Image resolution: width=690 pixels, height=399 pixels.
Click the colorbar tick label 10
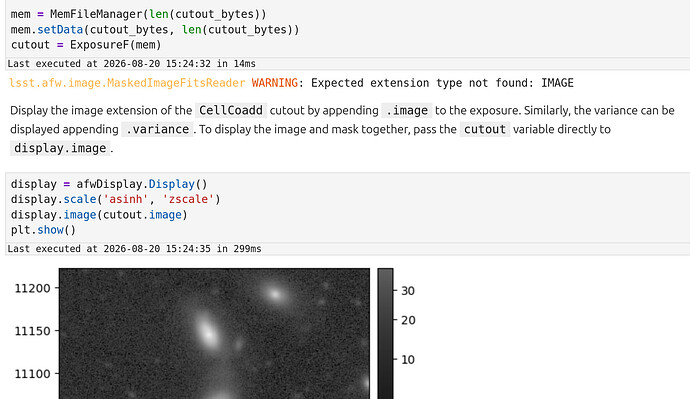408,360
